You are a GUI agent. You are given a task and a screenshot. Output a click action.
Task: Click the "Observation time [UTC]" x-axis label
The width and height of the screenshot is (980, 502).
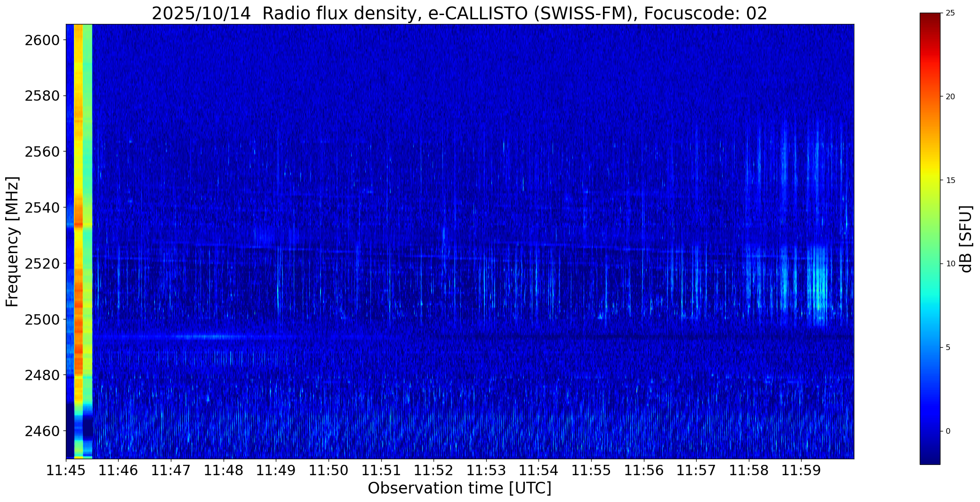pyautogui.click(x=459, y=488)
